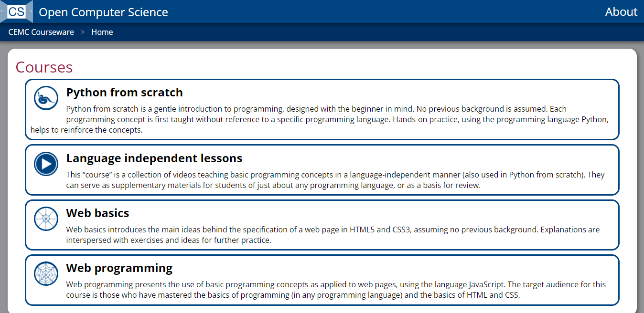Click the Courses heading

44,67
